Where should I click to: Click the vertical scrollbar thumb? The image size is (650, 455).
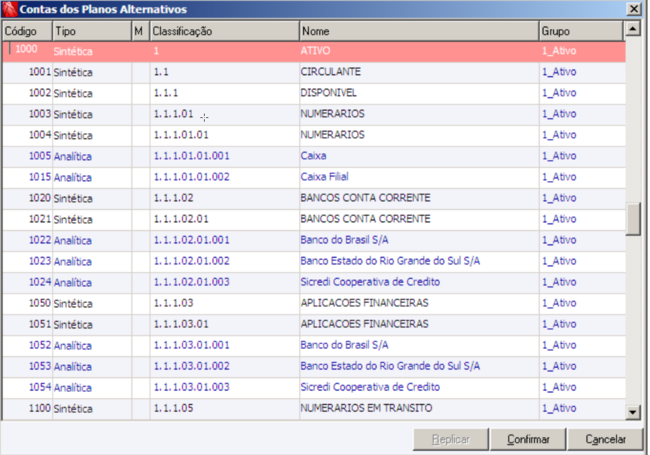point(633,219)
